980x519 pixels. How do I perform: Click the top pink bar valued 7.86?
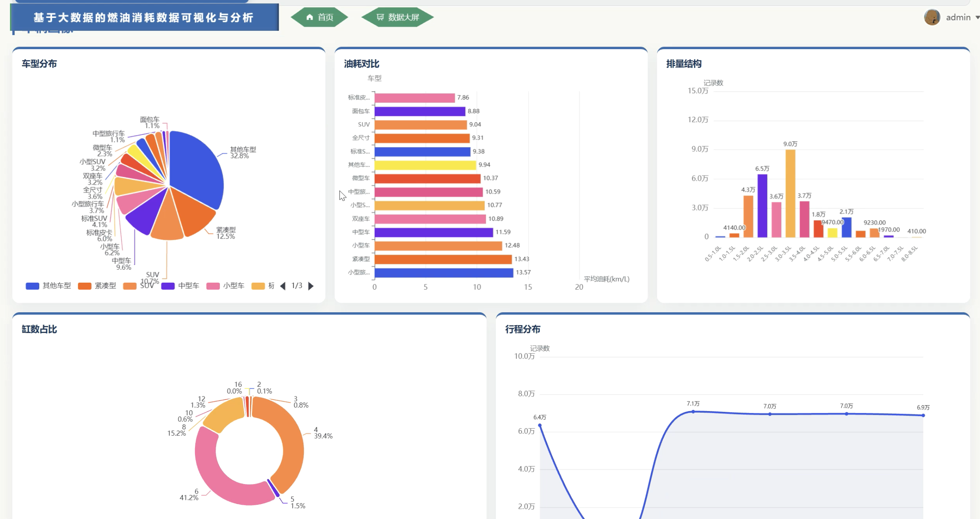[415, 98]
